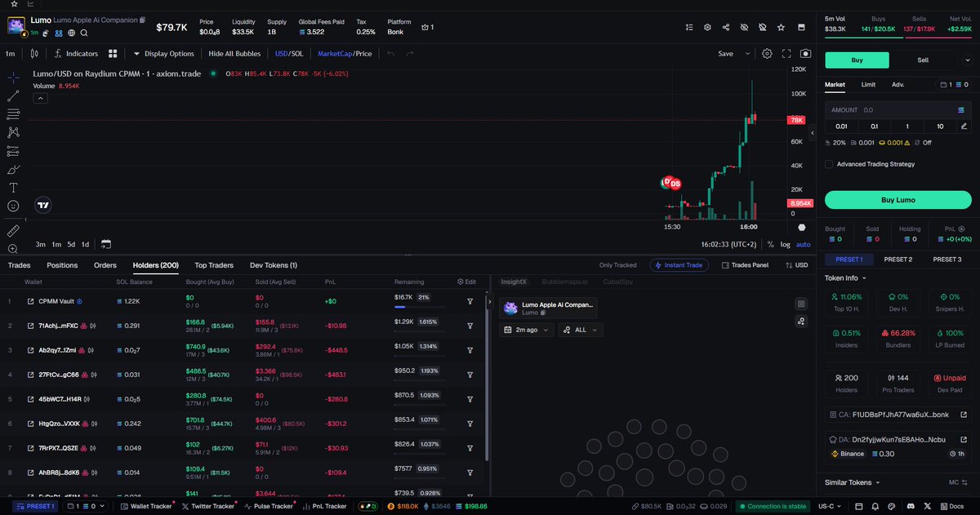Image resolution: width=980 pixels, height=515 pixels.
Task: Toggle percent scale on chart
Action: (x=770, y=244)
